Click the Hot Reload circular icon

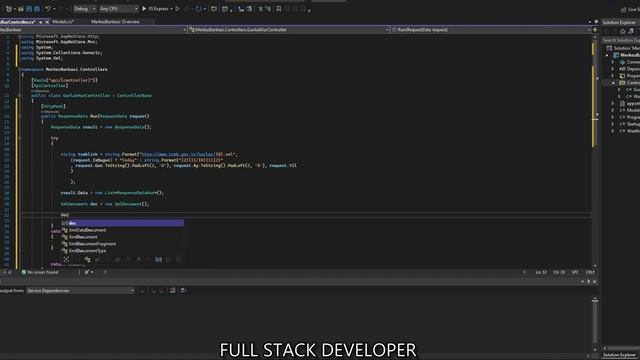coord(198,9)
